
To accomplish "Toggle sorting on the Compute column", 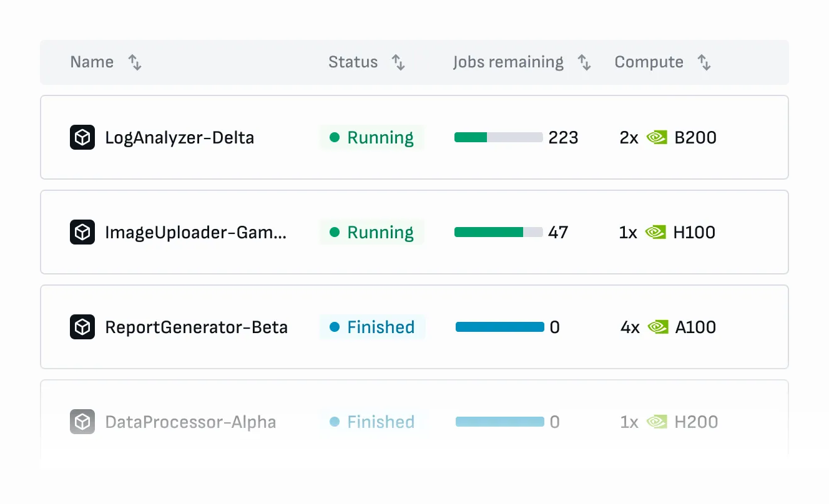I will (x=704, y=62).
